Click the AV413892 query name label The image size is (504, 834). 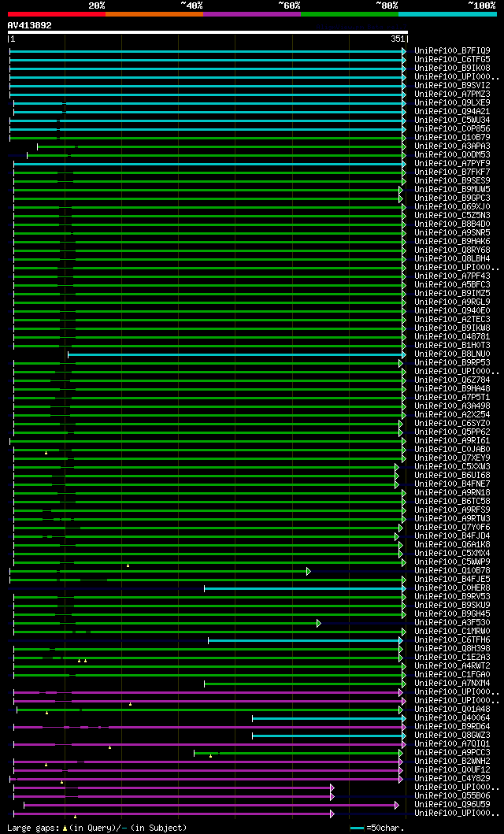pos(29,25)
